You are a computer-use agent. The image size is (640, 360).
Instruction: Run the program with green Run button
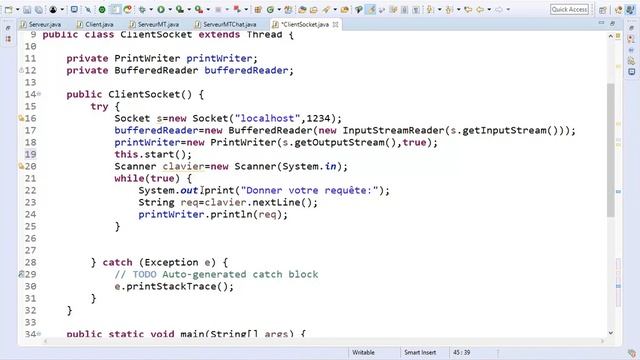coord(161,9)
